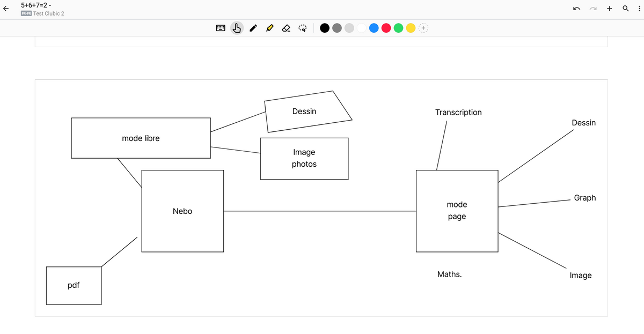Go back using the left arrow
Viewport: 644px width, 334px height.
click(x=6, y=9)
